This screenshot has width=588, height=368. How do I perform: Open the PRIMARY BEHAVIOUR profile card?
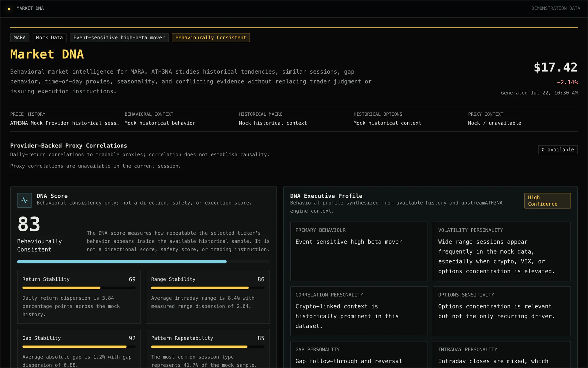coord(359,251)
